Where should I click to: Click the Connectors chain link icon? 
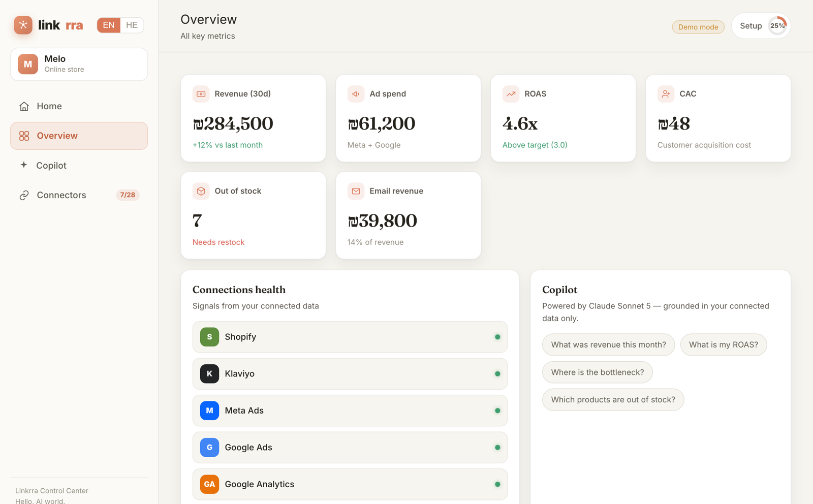tap(24, 195)
